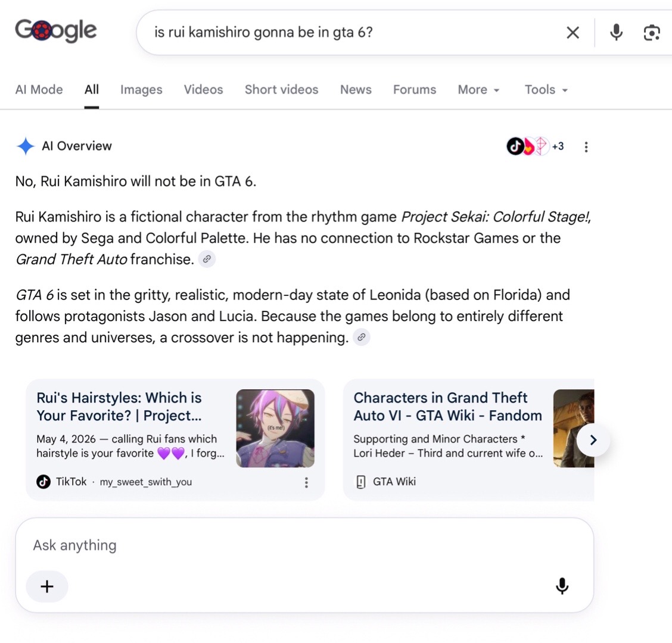
Task: Open 'Rui's Hairstyles: Which is Your Favorite?' link
Action: pos(119,407)
